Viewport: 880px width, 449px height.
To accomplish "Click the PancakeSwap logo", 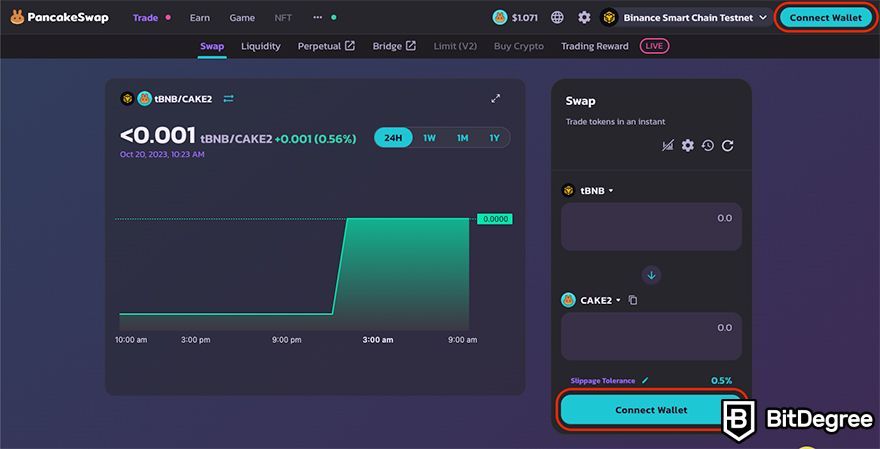I will (59, 17).
